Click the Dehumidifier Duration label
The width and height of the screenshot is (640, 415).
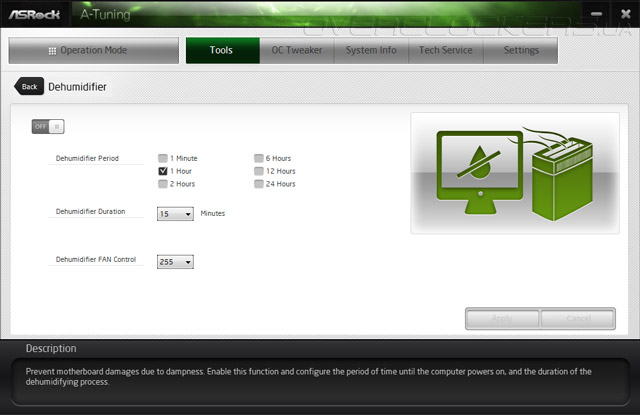[90, 211]
